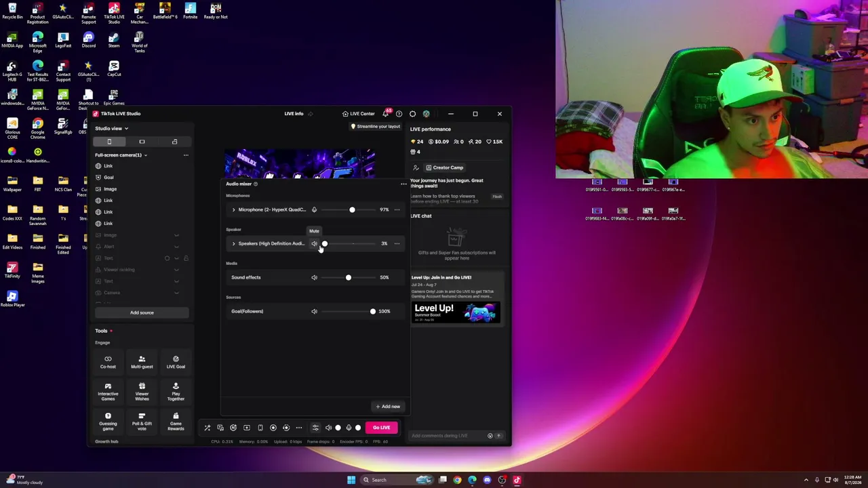This screenshot has height=488, width=868.
Task: Open the LIVE Goal tool
Action: (x=176, y=362)
